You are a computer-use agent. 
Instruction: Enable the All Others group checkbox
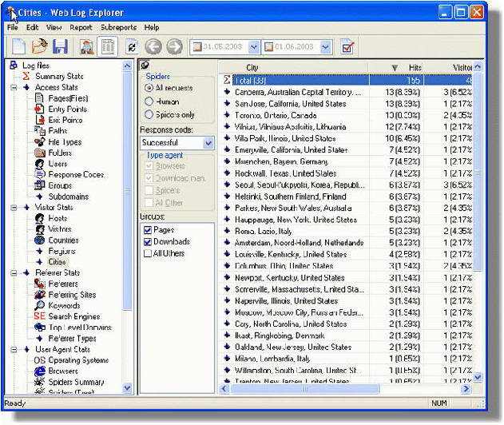[x=148, y=254]
